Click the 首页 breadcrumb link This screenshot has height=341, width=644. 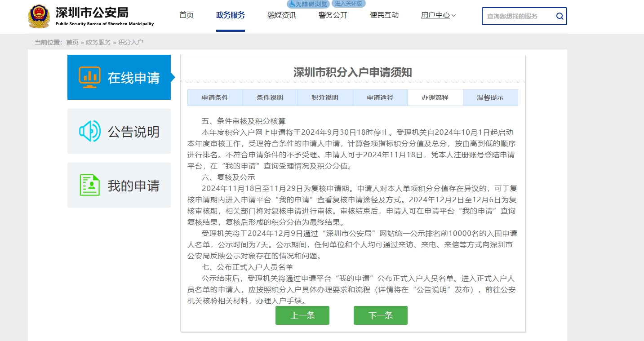tap(72, 42)
